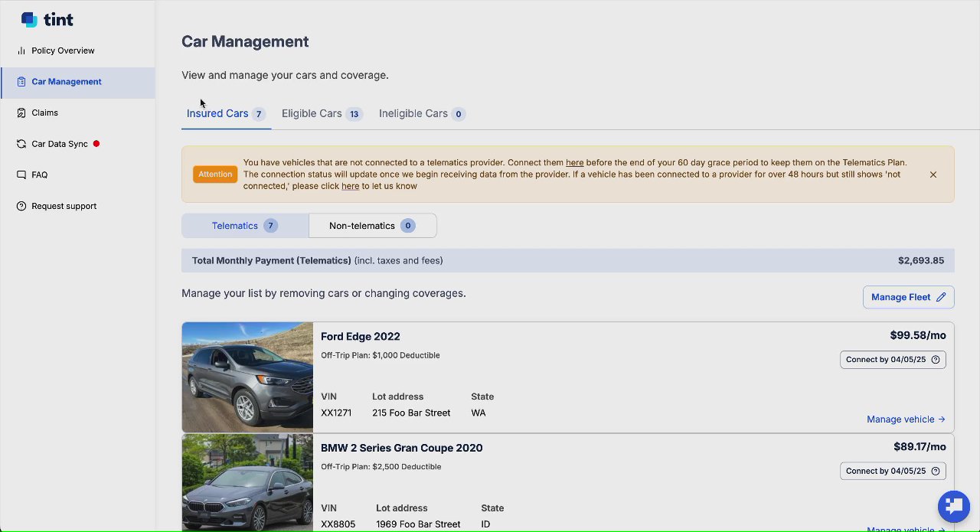Viewport: 980px width, 532px height.
Task: Click the Car Management page heading
Action: pos(245,42)
